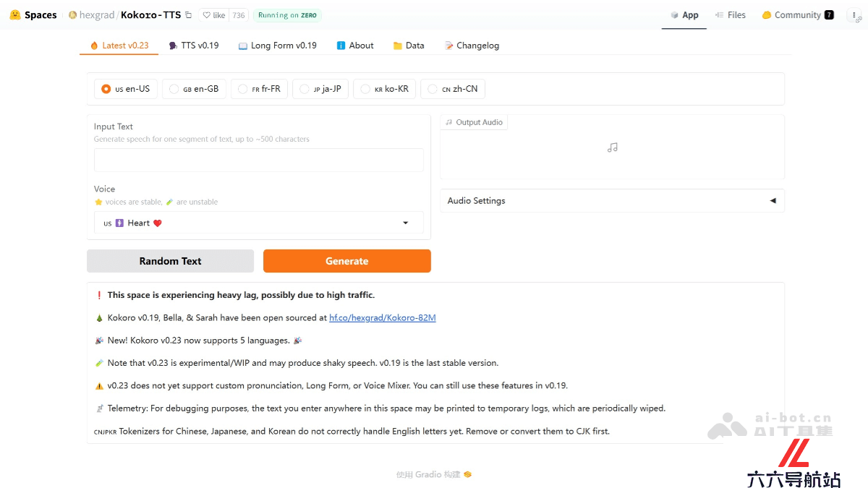Click the Telemetry notice line
868x488 pixels.
(380, 408)
